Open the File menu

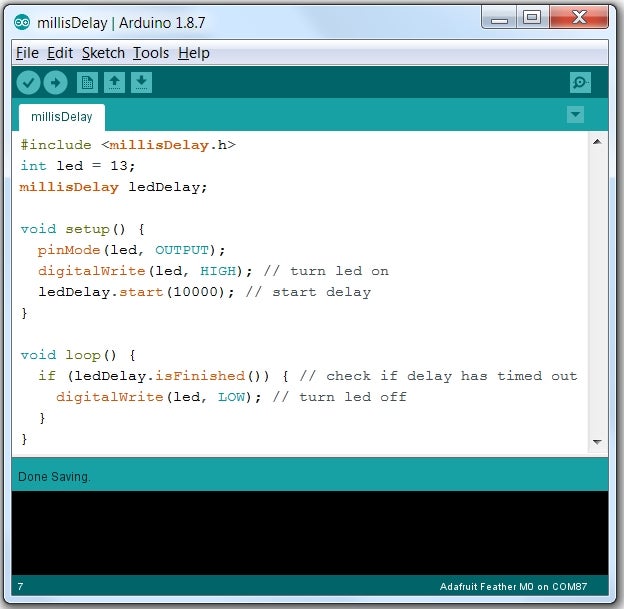(27, 53)
